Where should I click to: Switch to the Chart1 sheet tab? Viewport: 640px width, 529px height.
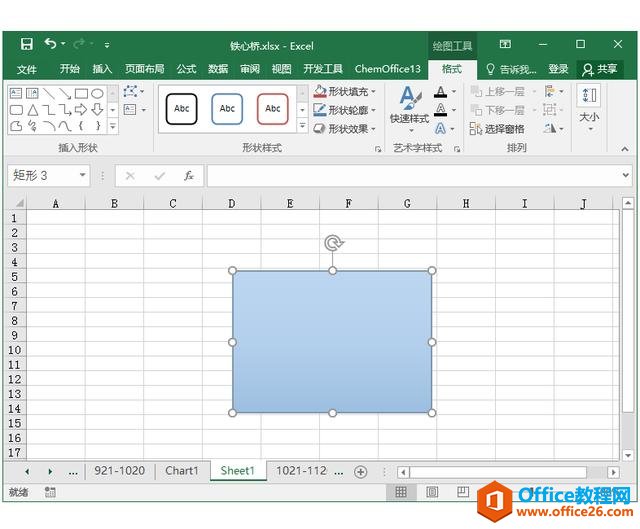(182, 471)
